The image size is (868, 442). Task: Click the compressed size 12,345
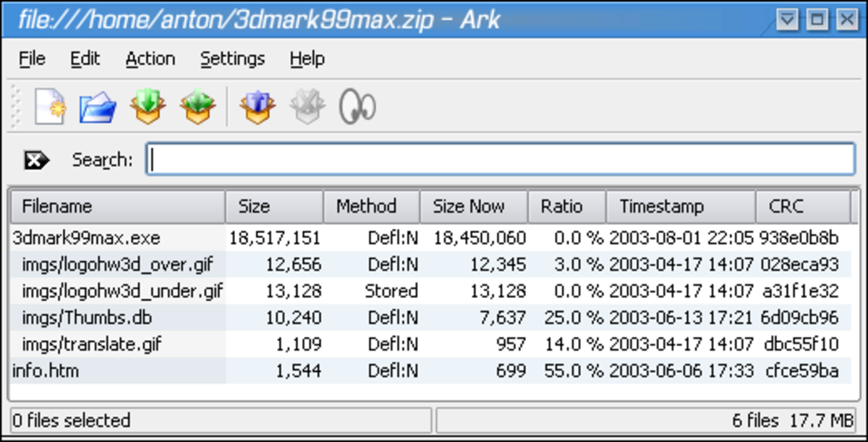pyautogui.click(x=499, y=265)
